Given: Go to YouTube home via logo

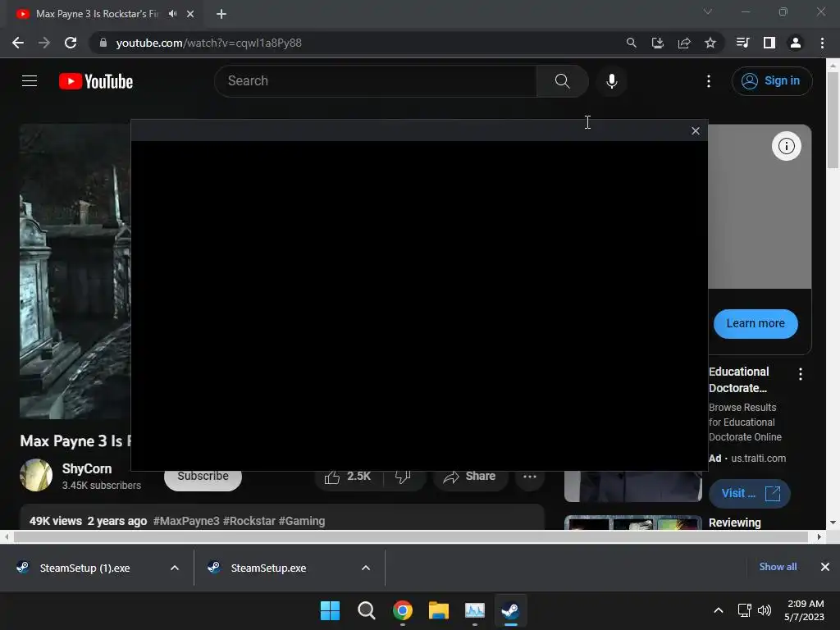Looking at the screenshot, I should [96, 81].
